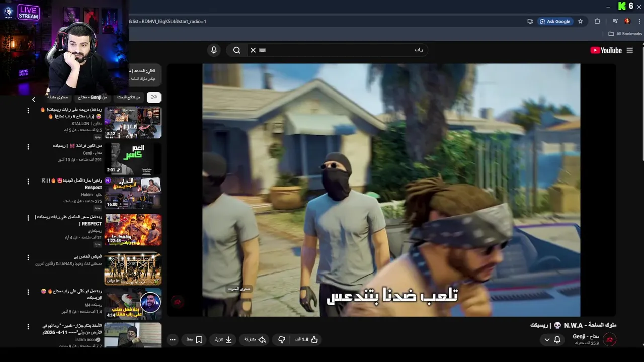Open the '| RESPECT' reaction video title
The height and width of the screenshot is (362, 644).
click(69, 220)
